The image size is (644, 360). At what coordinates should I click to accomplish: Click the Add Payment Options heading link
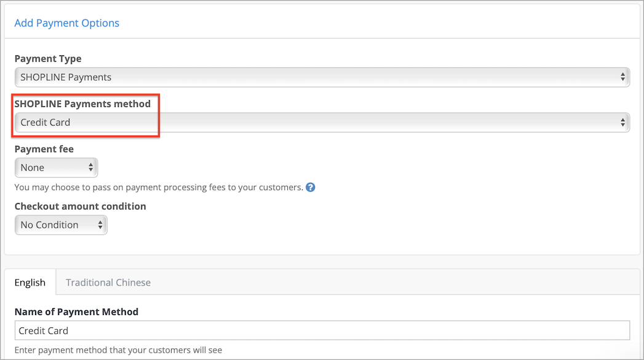point(67,23)
